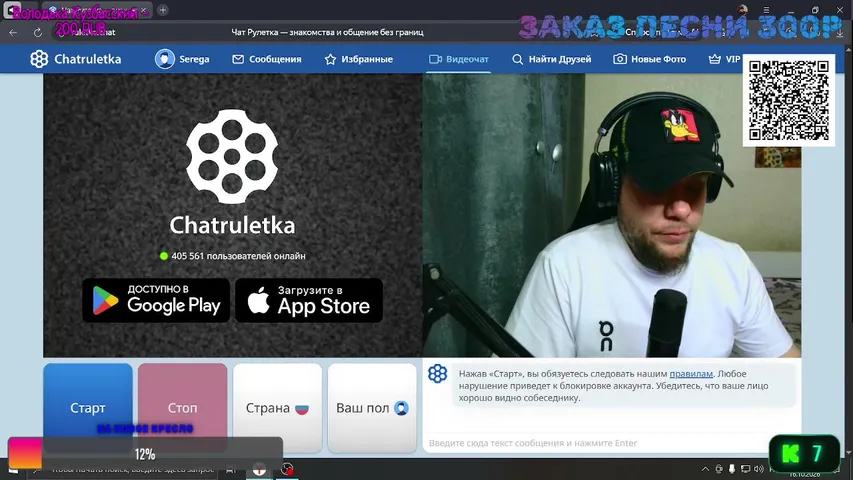Click the page title in address bar
This screenshot has height=480, width=853.
[327, 32]
